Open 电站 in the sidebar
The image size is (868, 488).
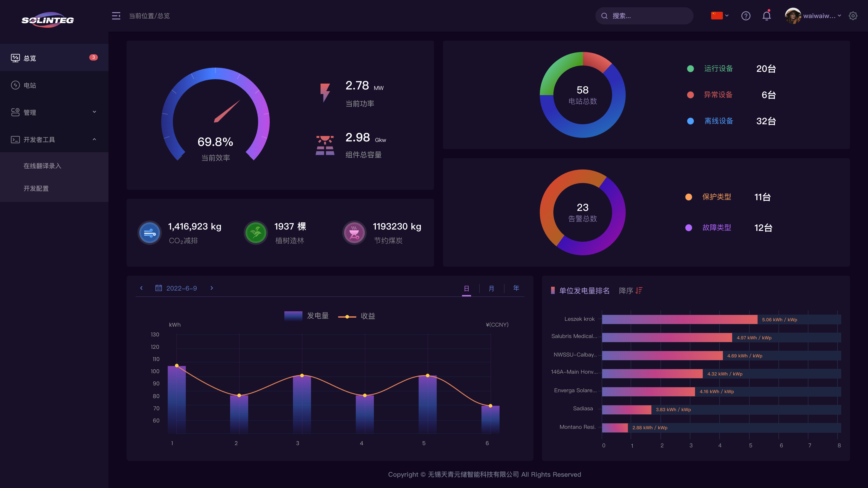pos(30,85)
